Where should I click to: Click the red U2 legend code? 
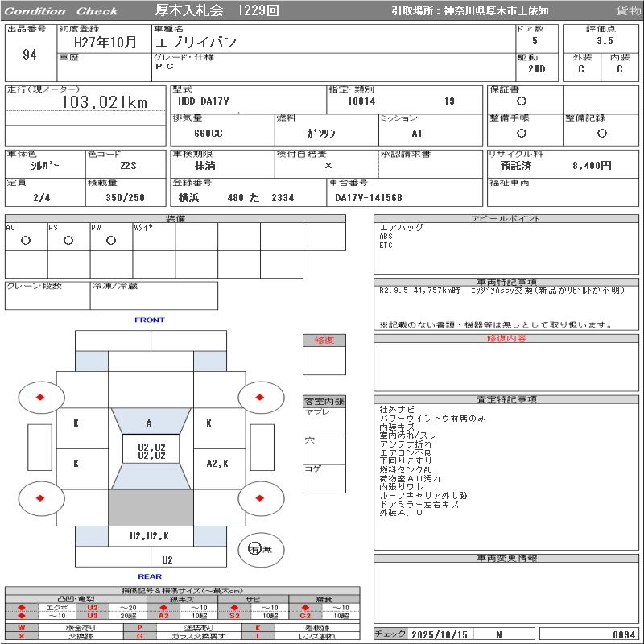click(93, 608)
